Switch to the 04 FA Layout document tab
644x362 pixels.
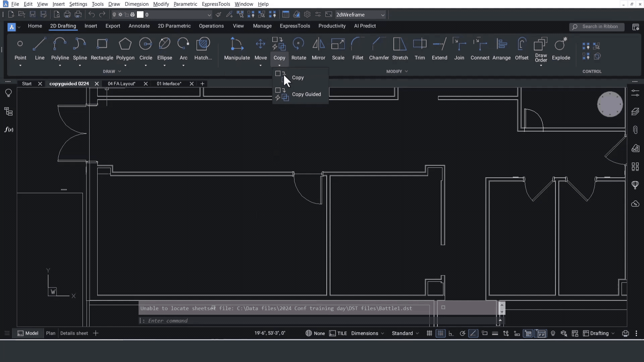point(121,84)
